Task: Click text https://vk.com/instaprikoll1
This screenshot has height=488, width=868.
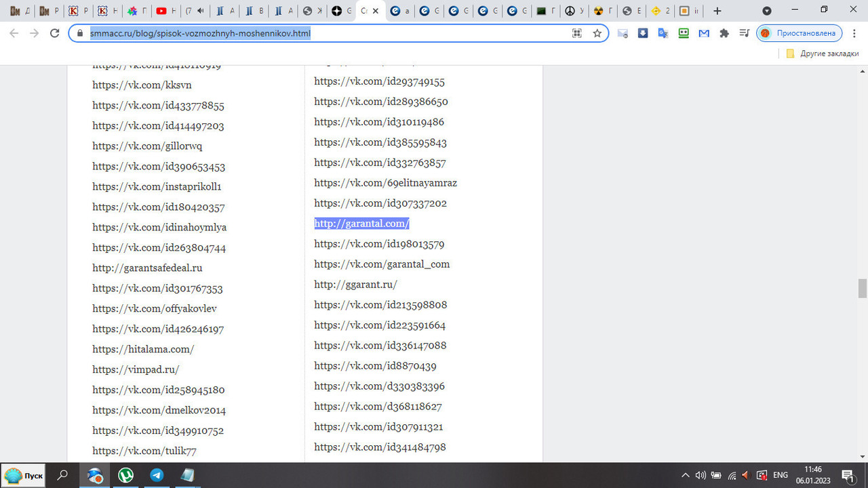Action: click(157, 187)
